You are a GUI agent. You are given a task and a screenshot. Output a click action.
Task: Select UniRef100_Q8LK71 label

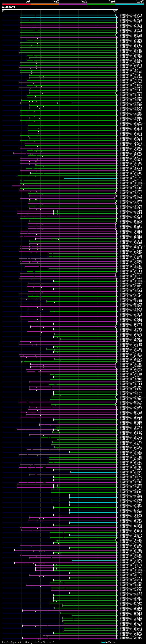[131, 575]
